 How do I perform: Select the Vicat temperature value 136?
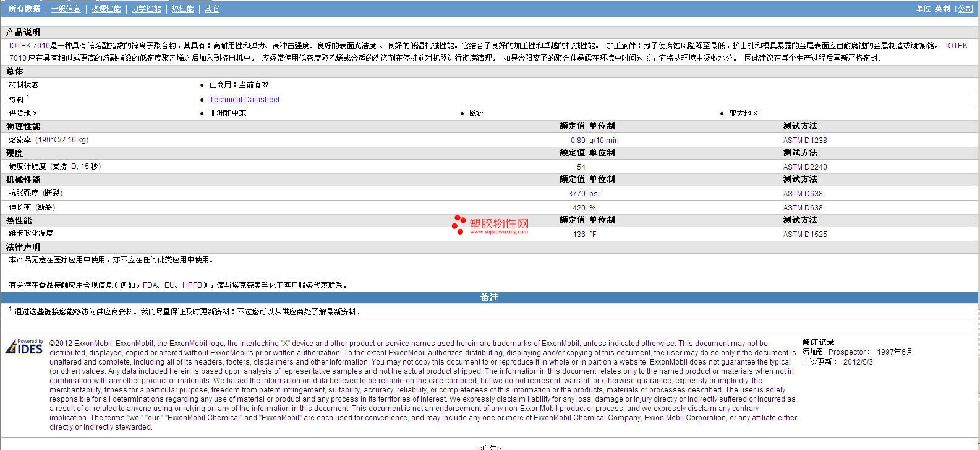click(x=579, y=235)
